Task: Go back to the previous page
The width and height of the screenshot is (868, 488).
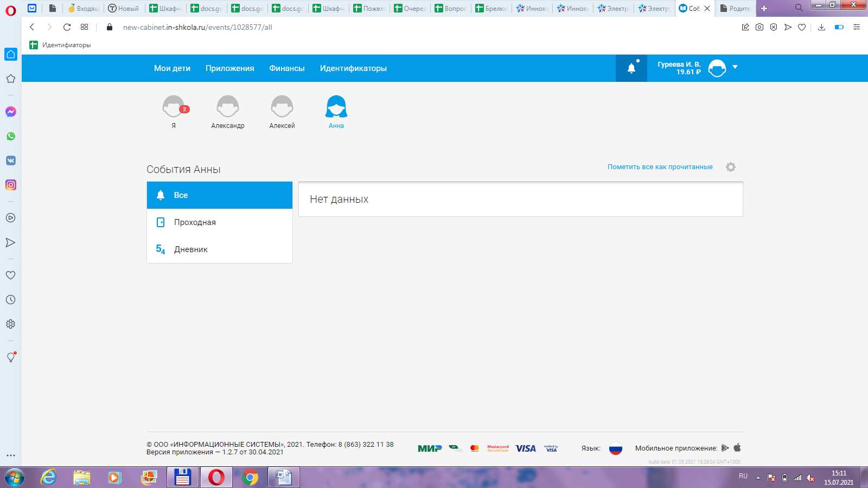Action: tap(32, 27)
